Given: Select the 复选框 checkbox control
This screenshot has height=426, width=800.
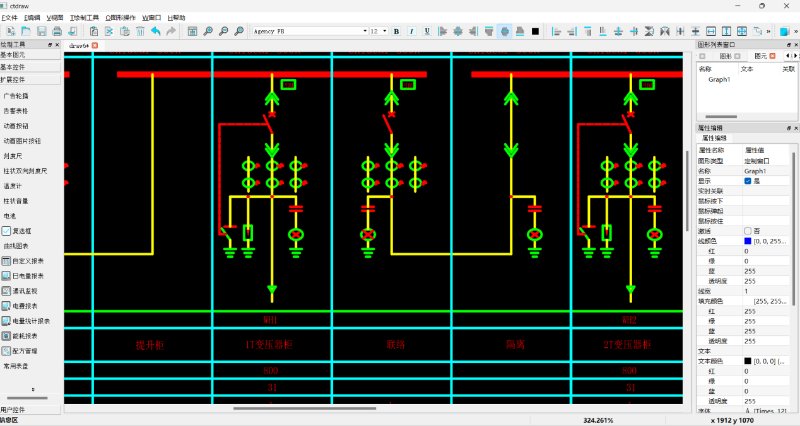Looking at the screenshot, I should point(6,230).
